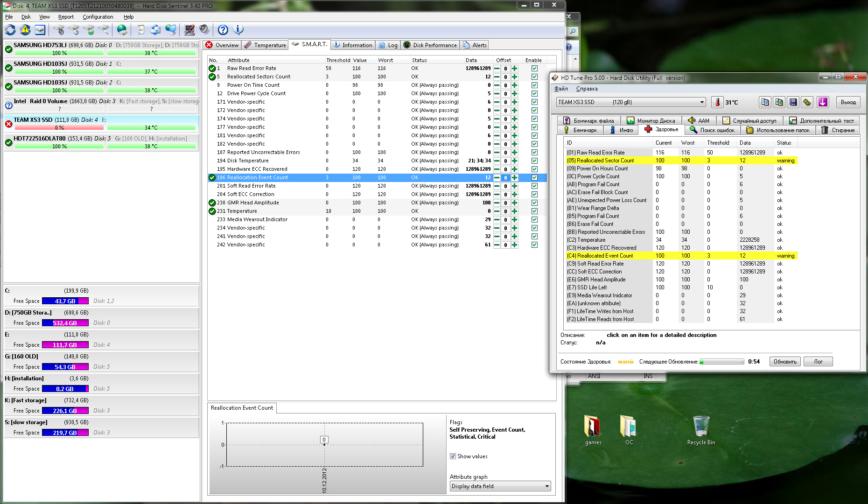The image size is (868, 504).
Task: Click the copy text icon in HD Tune toolbar
Action: (x=764, y=102)
